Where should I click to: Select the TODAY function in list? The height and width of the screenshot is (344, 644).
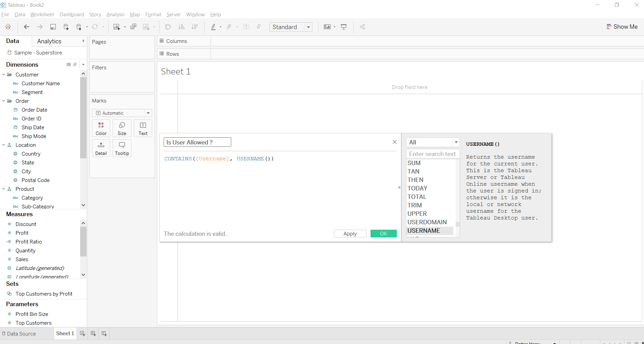click(x=418, y=188)
